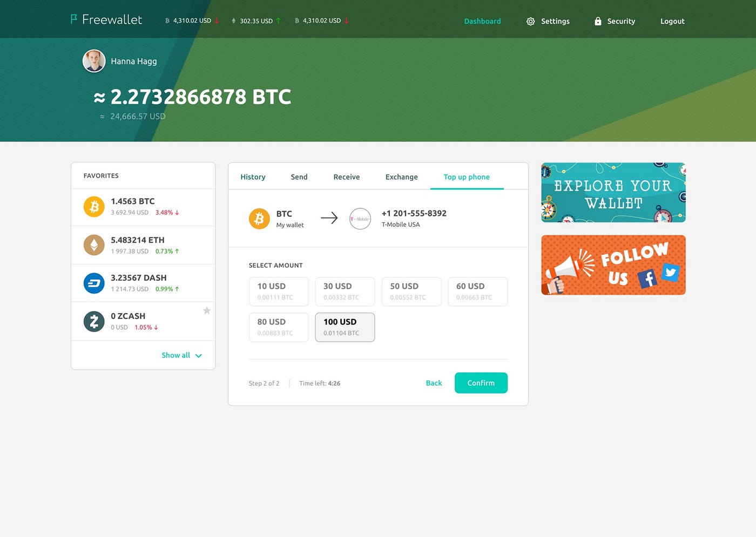Click Back to return to step one
This screenshot has height=537, width=756.
pyautogui.click(x=434, y=383)
